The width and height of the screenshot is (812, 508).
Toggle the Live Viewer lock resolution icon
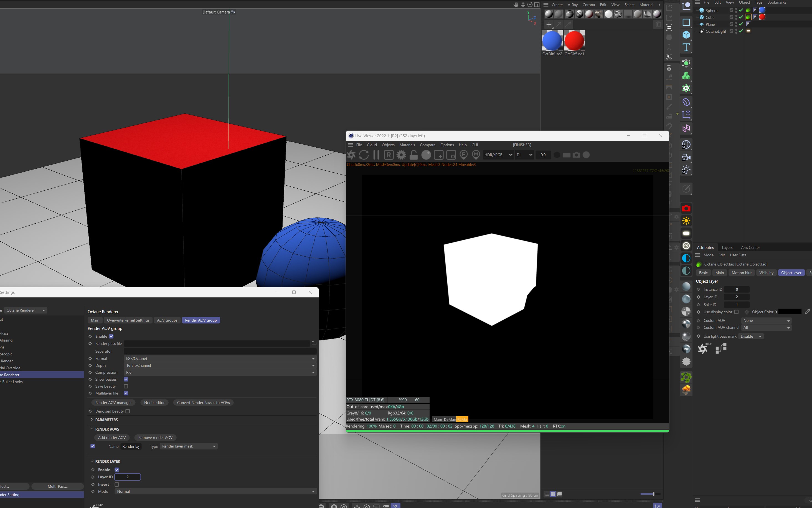tap(414, 155)
